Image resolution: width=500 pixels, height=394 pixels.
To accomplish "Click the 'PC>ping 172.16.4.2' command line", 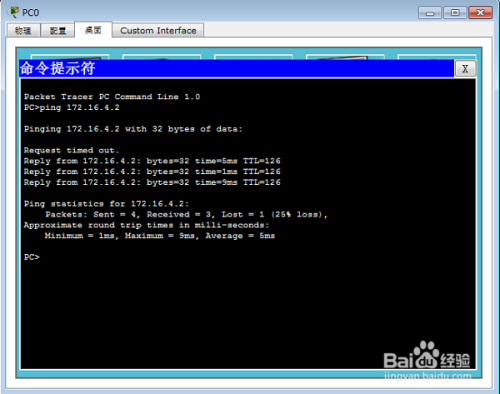I will (72, 108).
